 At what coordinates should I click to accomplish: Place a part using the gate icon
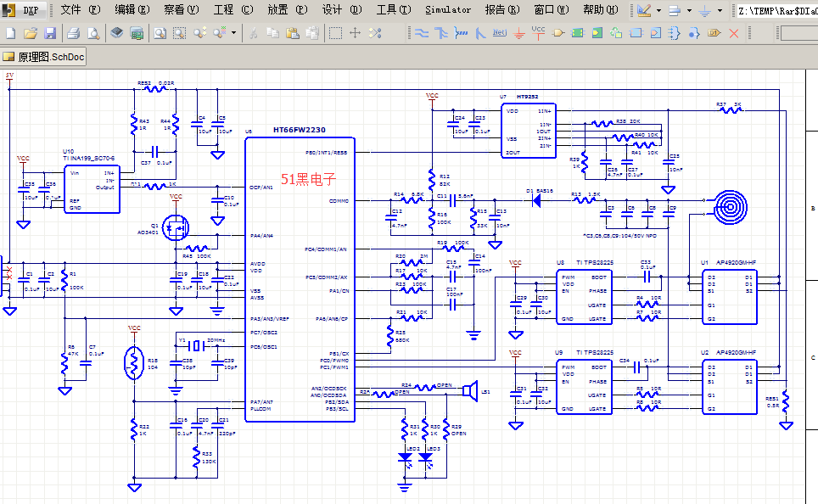click(x=558, y=33)
